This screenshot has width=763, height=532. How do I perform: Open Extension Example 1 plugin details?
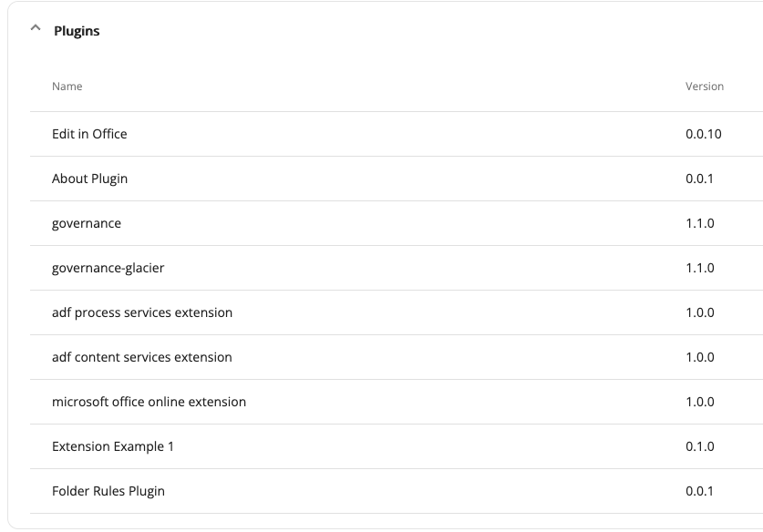[113, 446]
